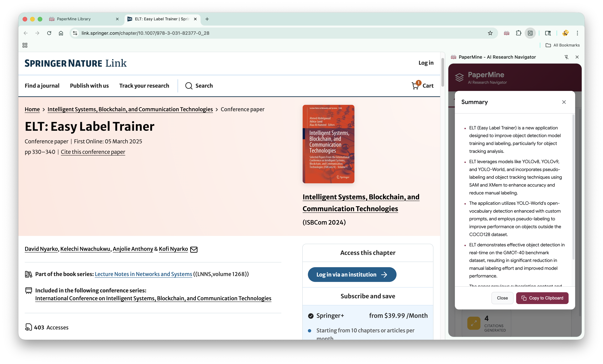
Task: Open the apps grid in bookmarks bar
Action: [25, 45]
